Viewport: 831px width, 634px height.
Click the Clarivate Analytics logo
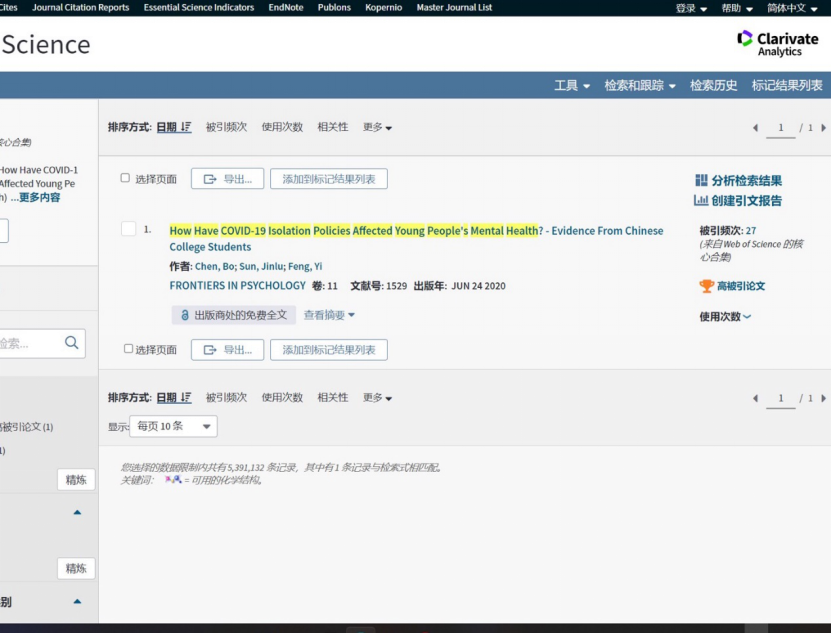[777, 43]
